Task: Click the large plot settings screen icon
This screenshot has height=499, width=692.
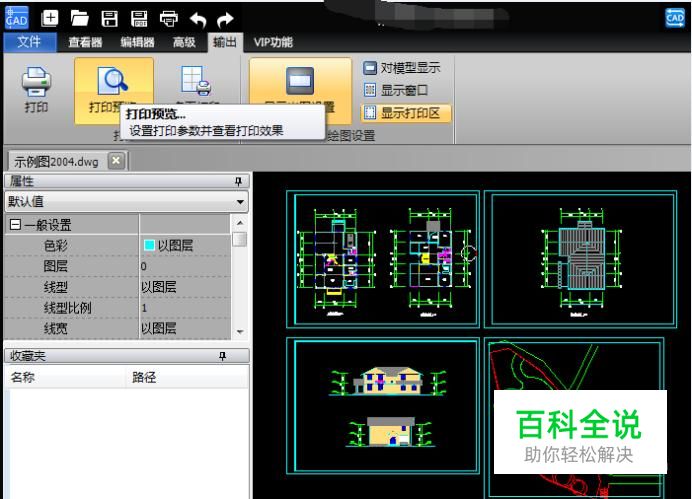Action: tap(300, 81)
